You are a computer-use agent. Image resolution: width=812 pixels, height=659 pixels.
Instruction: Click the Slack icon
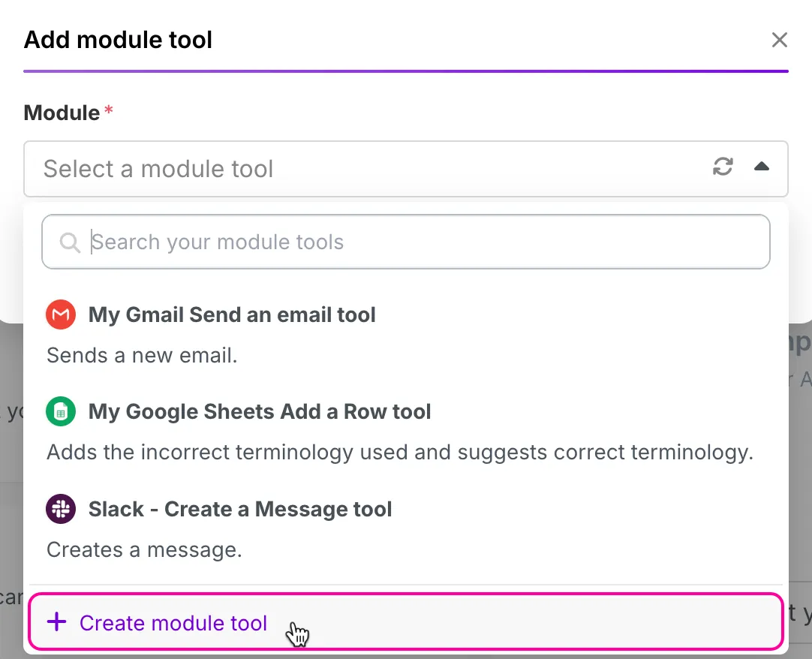(61, 509)
